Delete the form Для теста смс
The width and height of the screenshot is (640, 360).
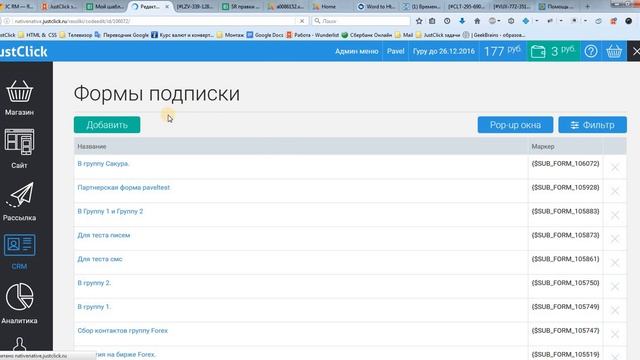tap(615, 263)
